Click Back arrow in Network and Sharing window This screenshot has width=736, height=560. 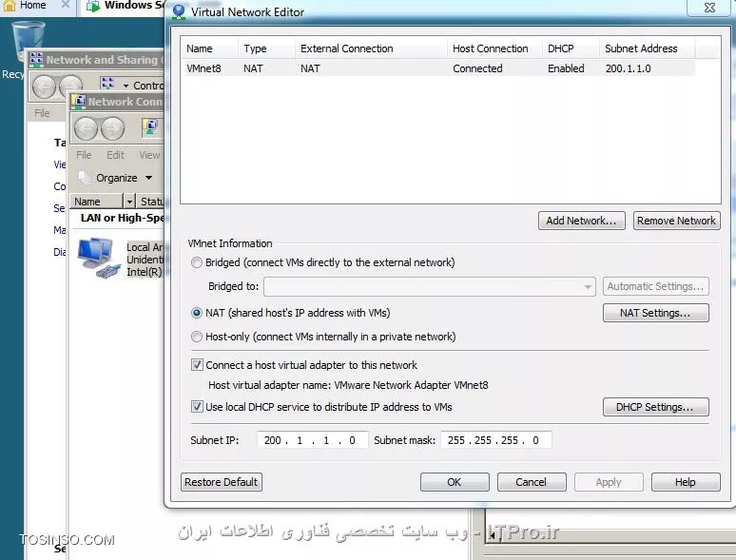coord(44,87)
